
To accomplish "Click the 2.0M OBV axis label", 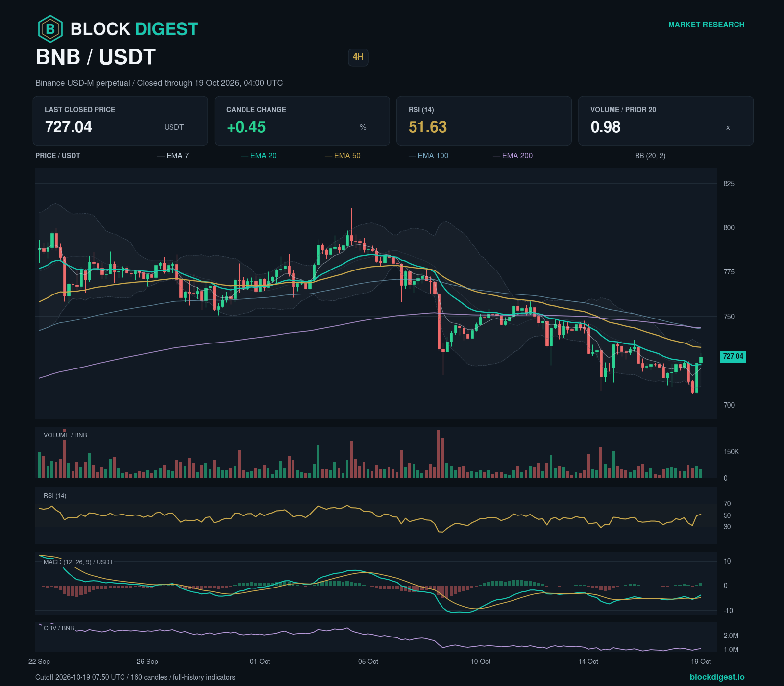I will pos(731,636).
